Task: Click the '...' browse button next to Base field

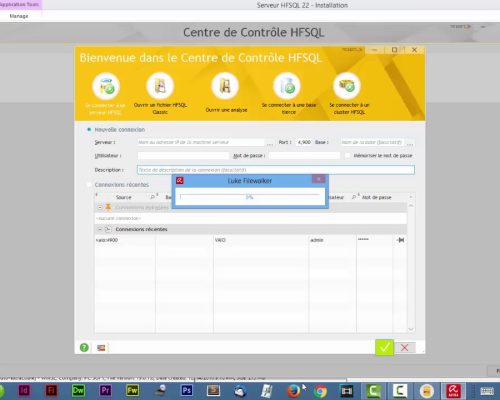Action: (410, 143)
